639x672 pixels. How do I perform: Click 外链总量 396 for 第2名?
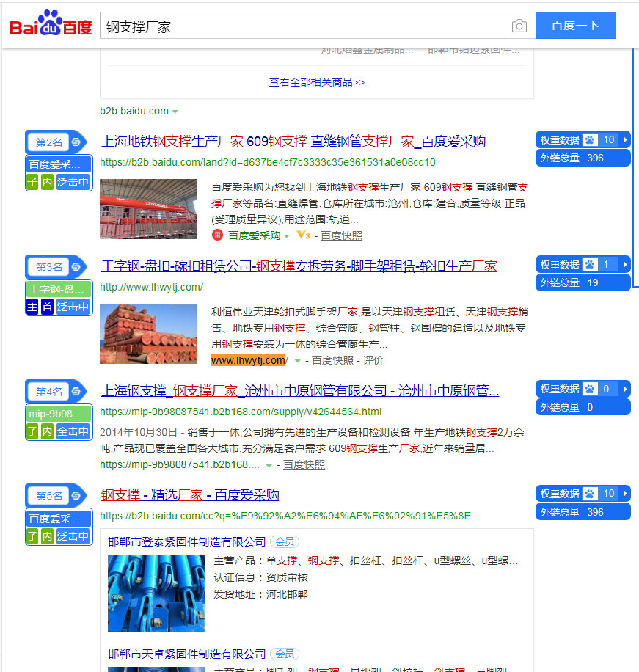tap(583, 158)
